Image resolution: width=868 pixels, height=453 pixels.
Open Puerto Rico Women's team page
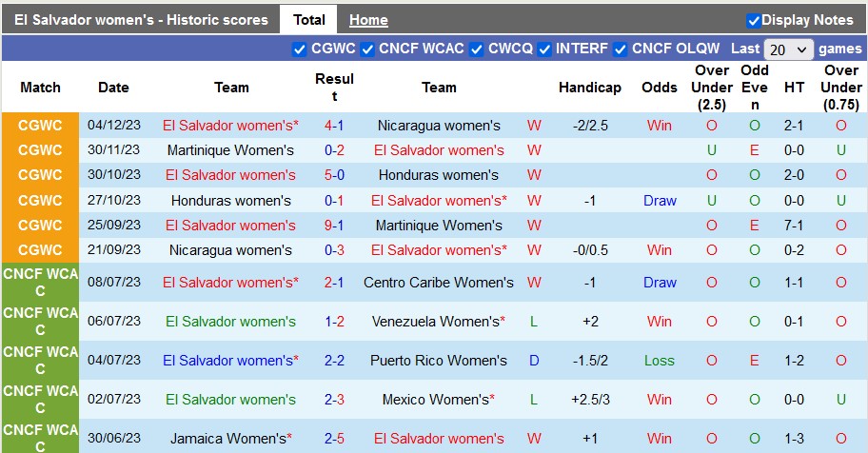(439, 361)
